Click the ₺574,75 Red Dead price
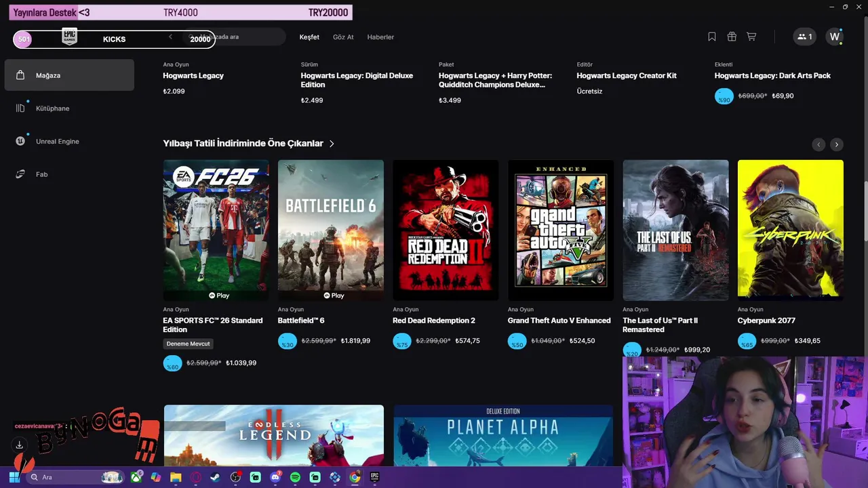Viewport: 868px width, 488px height. pyautogui.click(x=467, y=341)
